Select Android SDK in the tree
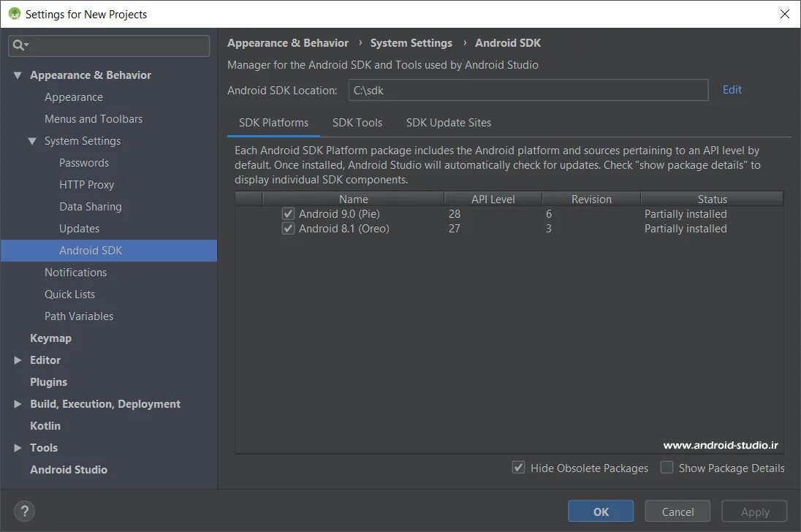The image size is (801, 532). coord(109,251)
